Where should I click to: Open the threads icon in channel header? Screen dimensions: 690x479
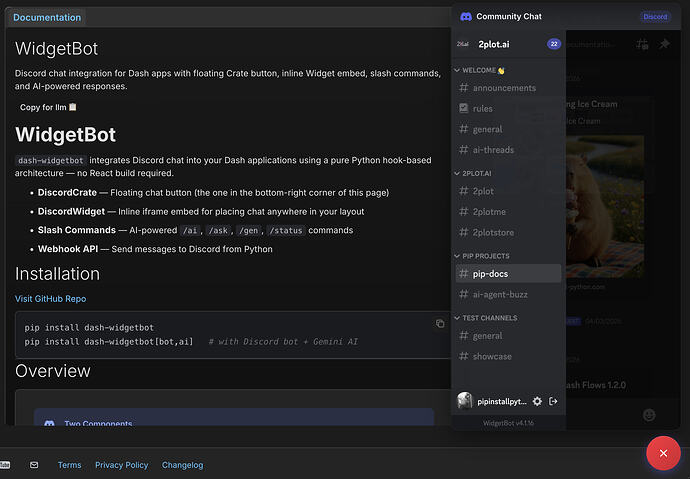tap(642, 44)
